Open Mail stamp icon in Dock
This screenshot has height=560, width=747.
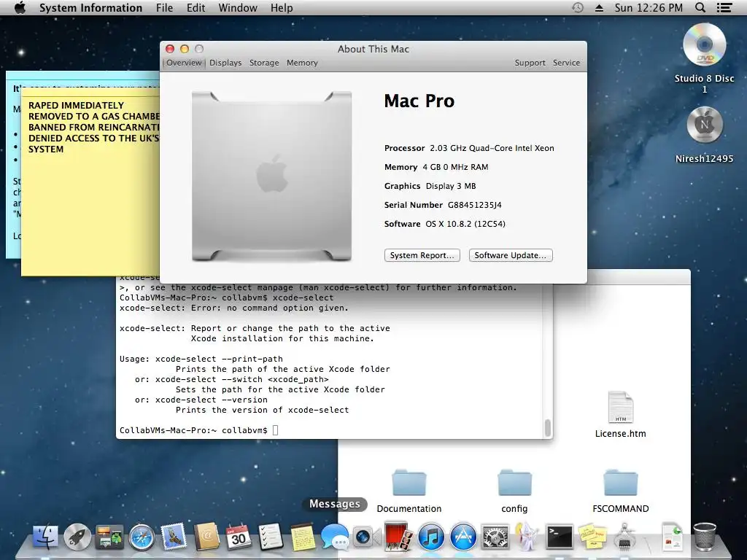[174, 537]
